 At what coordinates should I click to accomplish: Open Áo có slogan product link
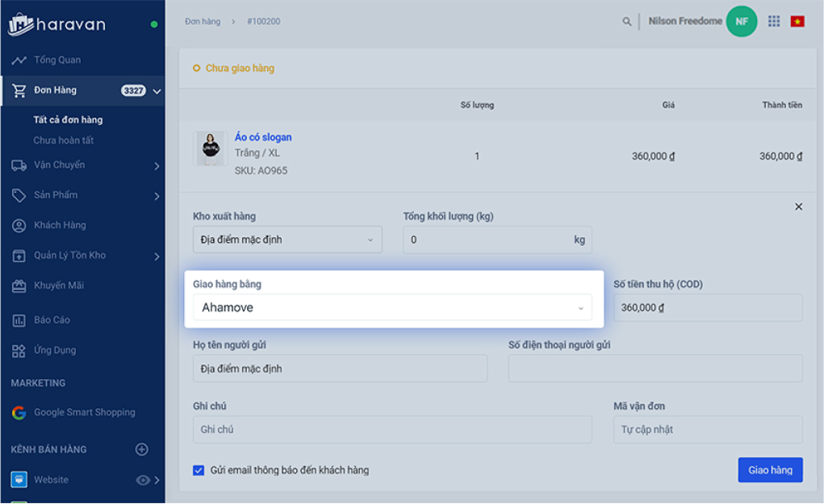coord(263,137)
